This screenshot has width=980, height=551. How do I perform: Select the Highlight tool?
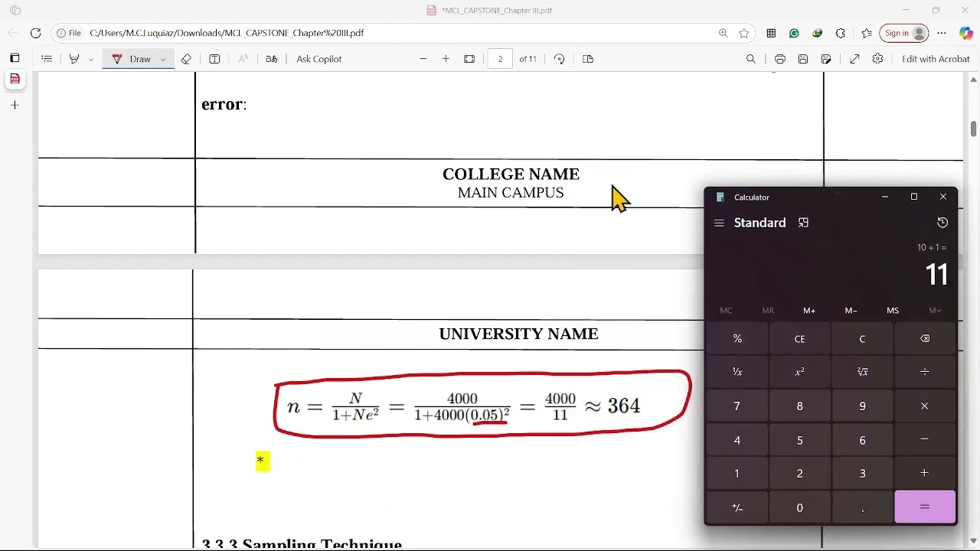pos(74,59)
